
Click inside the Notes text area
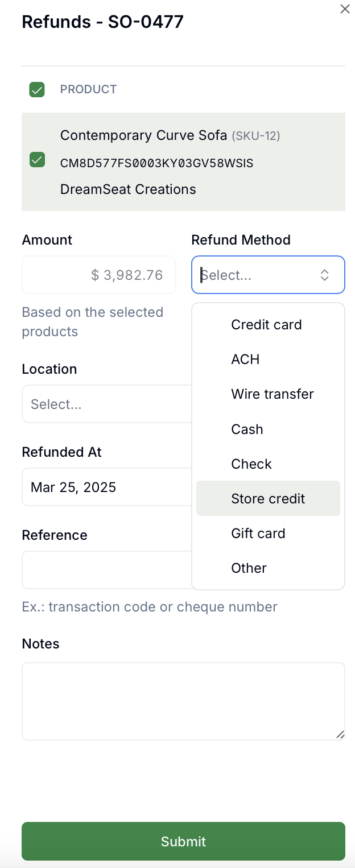tap(183, 701)
